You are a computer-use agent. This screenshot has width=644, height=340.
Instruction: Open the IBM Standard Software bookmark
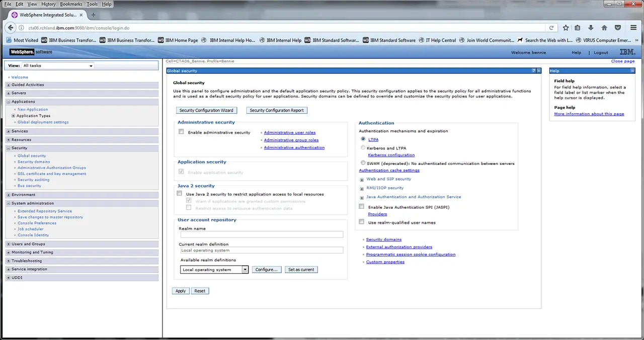(x=389, y=40)
